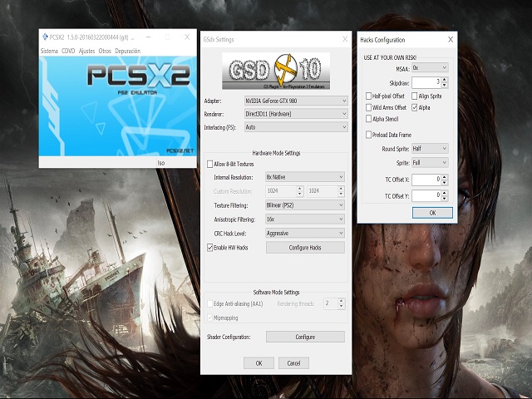
Task: Enable Wild Arms Offset checkbox
Action: tap(368, 107)
